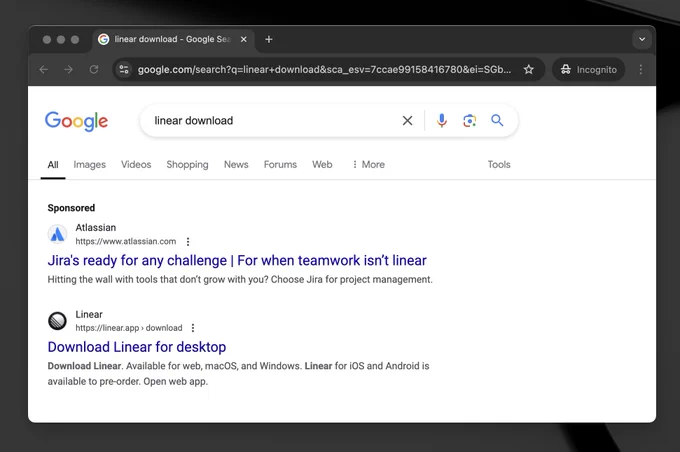Click the Atlassian logo favicon
This screenshot has width=680, height=452.
[x=57, y=234]
